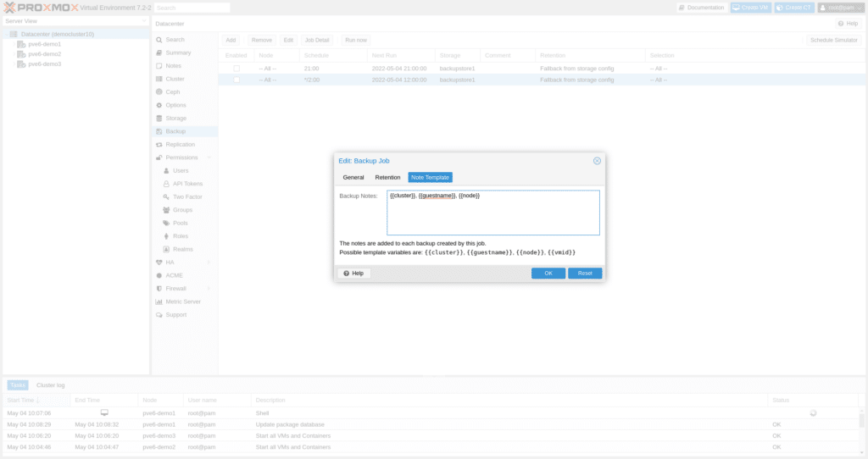Click into the Backup Notes text area
This screenshot has width=868, height=459.
coord(492,213)
